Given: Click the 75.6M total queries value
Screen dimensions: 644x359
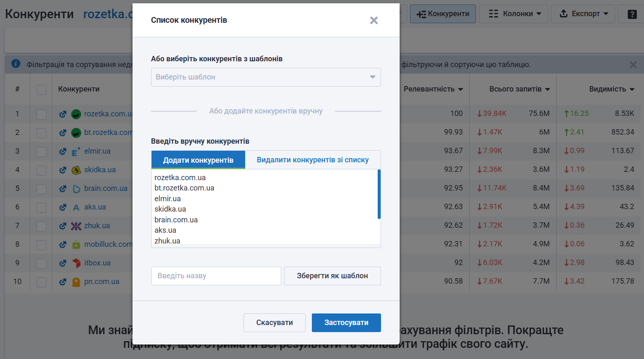Looking at the screenshot, I should coord(539,113).
